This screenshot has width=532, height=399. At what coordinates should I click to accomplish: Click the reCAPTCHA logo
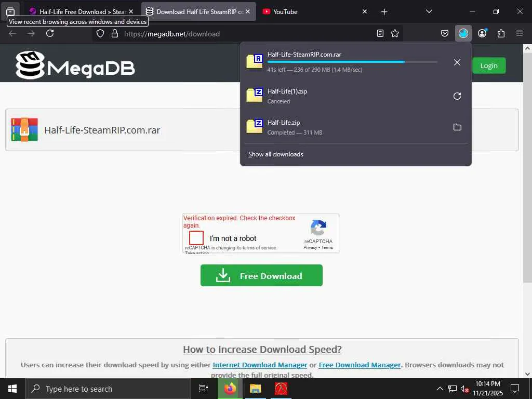(318, 228)
